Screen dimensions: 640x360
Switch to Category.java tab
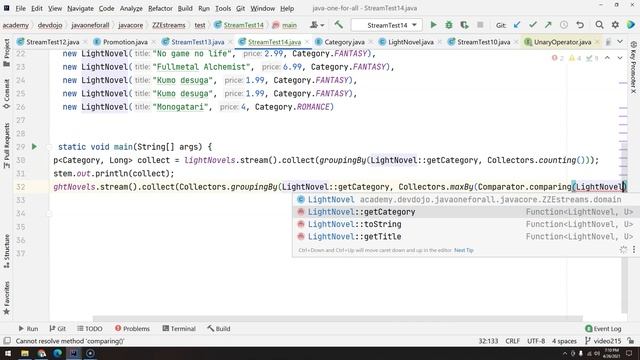point(344,42)
